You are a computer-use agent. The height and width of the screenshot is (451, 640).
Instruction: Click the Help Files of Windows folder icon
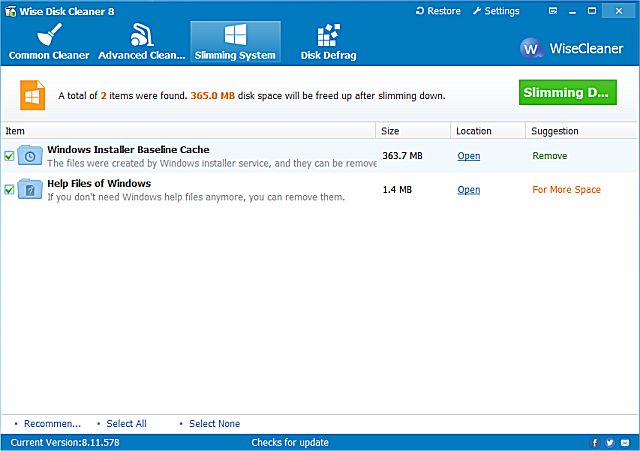point(30,189)
